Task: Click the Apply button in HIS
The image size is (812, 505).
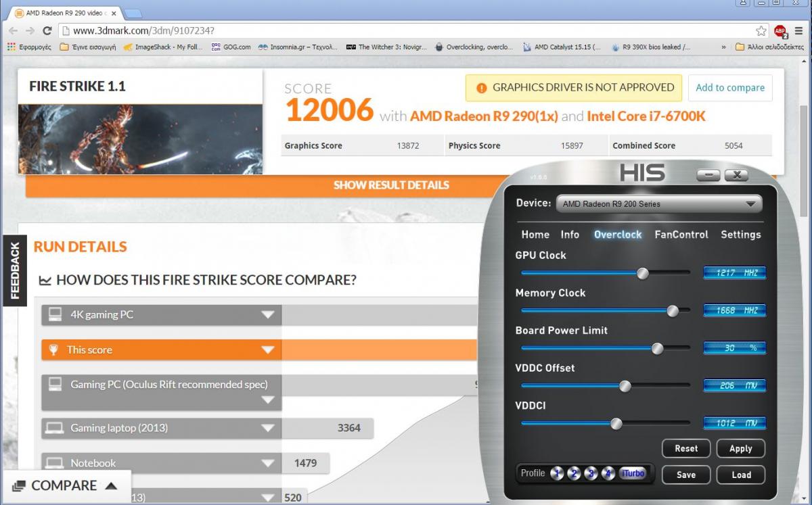Action: (740, 448)
